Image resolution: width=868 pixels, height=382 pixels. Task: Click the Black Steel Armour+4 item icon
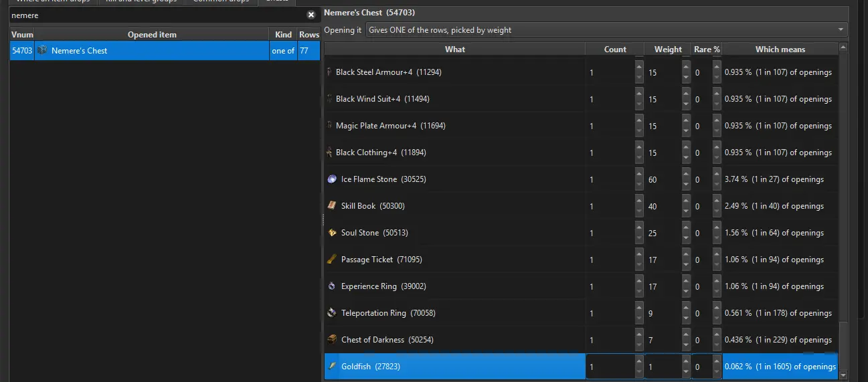tap(329, 72)
